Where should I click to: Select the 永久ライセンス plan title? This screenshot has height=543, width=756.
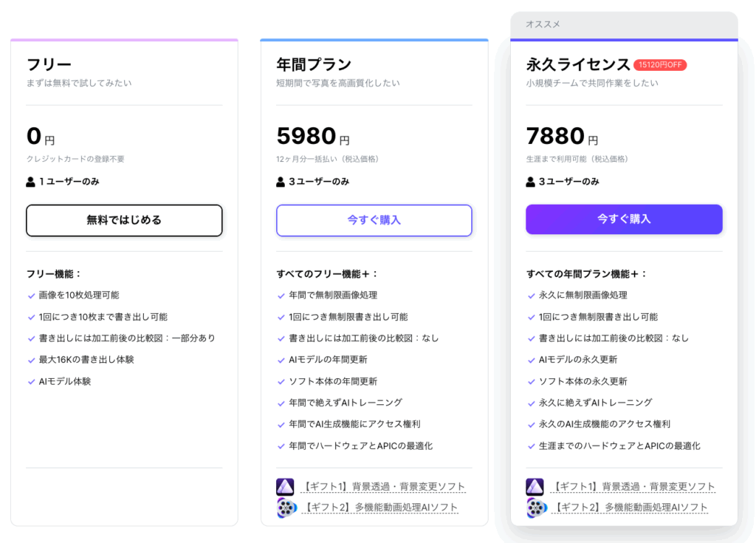[x=578, y=64]
